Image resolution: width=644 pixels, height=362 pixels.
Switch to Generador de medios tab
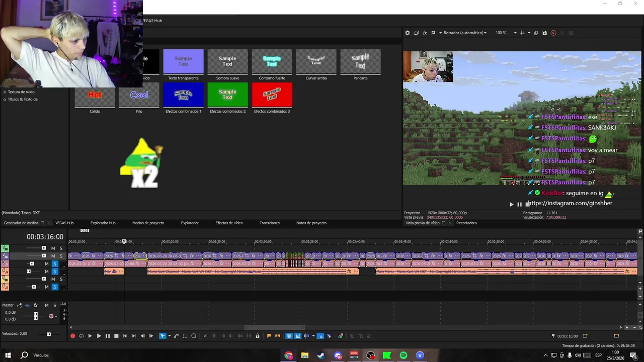[x=21, y=223]
